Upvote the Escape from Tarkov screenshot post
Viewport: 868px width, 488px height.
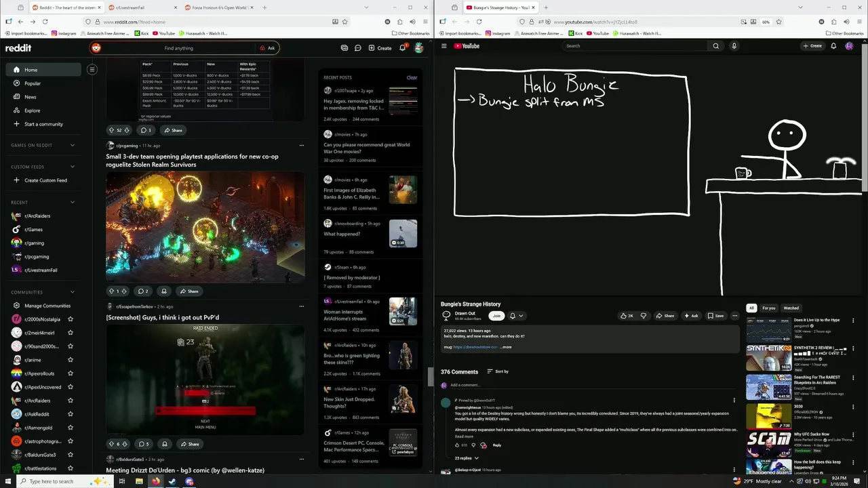click(x=111, y=445)
